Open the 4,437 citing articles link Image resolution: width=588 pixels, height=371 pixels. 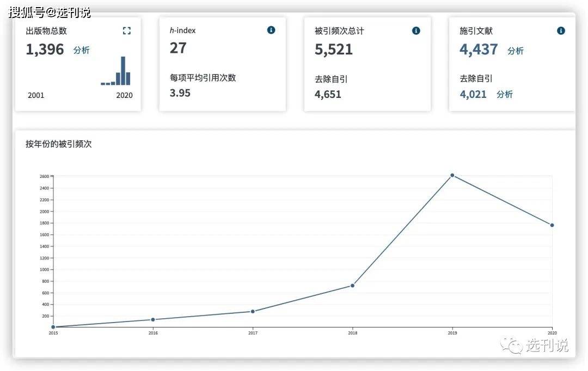click(479, 50)
